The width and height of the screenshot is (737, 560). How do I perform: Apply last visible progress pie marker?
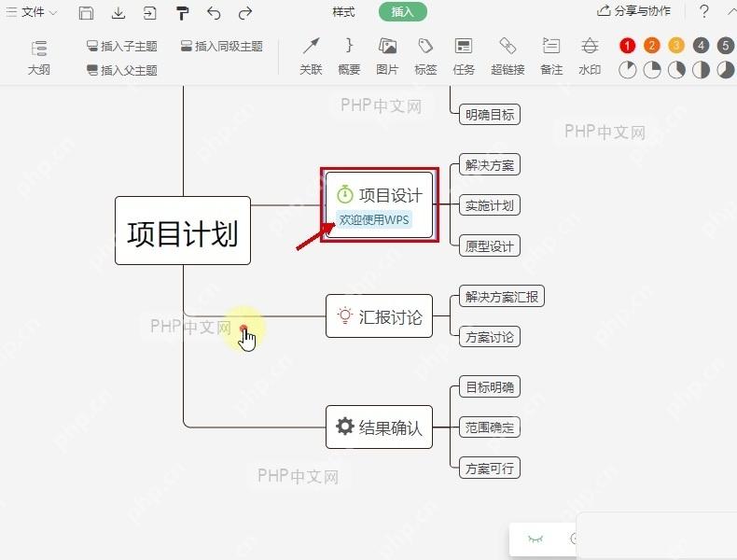[x=725, y=70]
